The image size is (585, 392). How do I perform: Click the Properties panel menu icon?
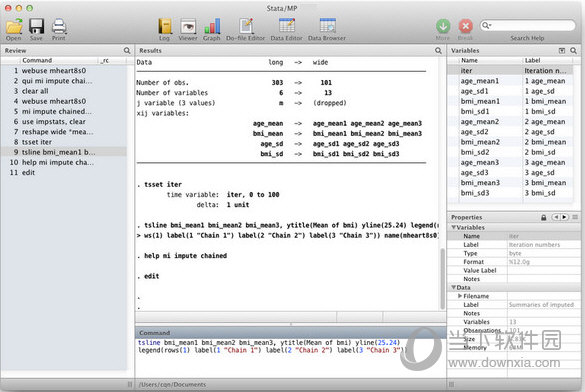tap(575, 217)
